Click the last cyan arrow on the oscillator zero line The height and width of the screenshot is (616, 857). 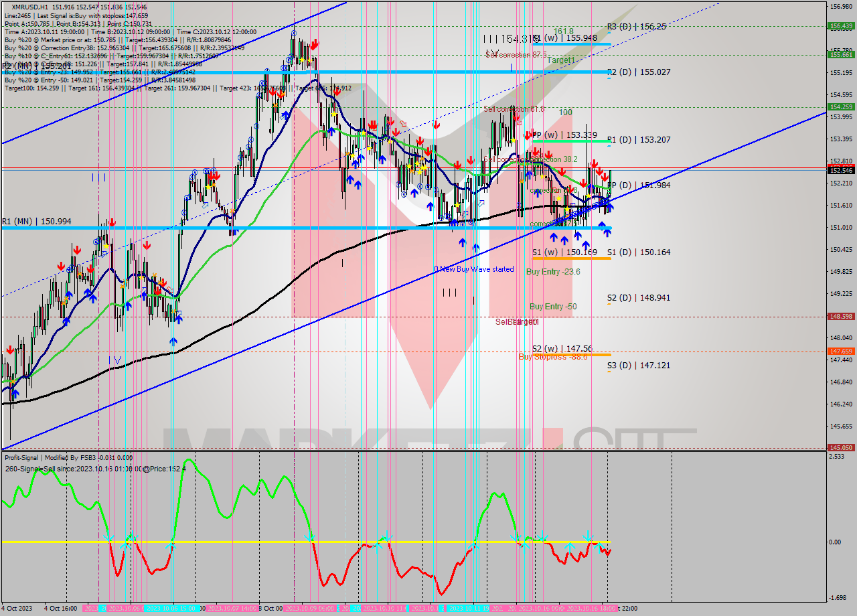(x=598, y=548)
